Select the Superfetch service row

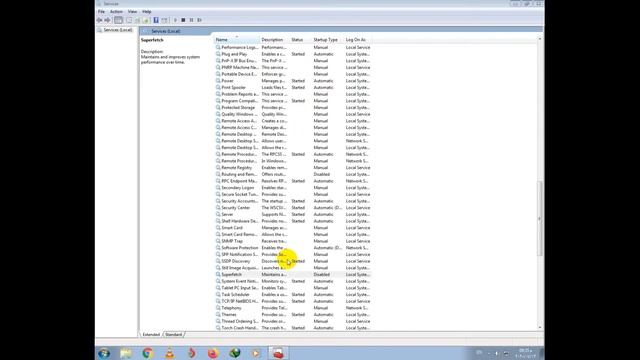coord(293,275)
